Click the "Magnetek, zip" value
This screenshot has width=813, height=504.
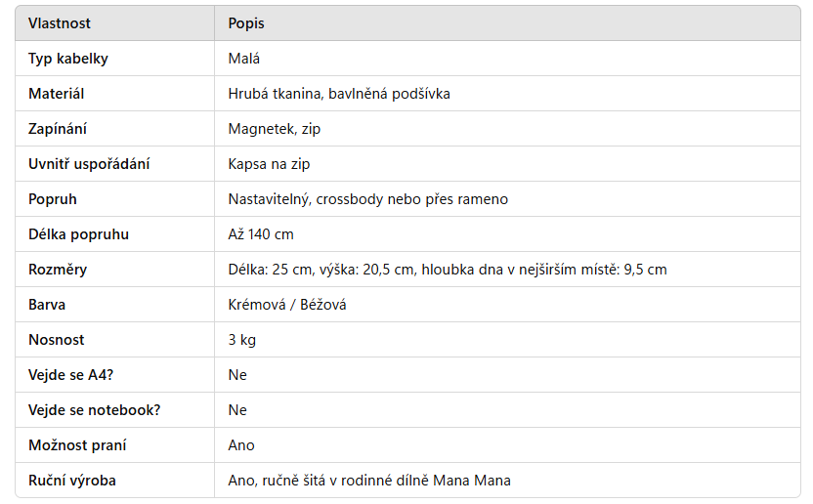coord(275,129)
